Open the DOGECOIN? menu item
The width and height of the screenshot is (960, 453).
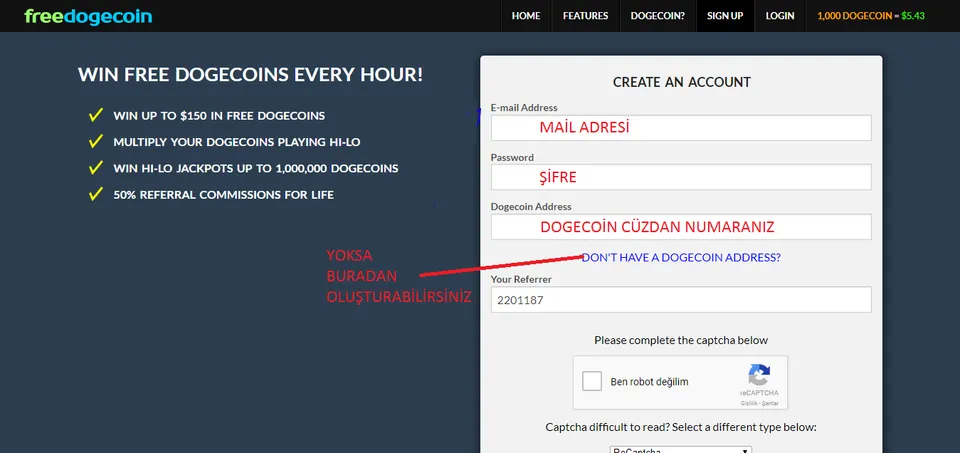coord(658,16)
